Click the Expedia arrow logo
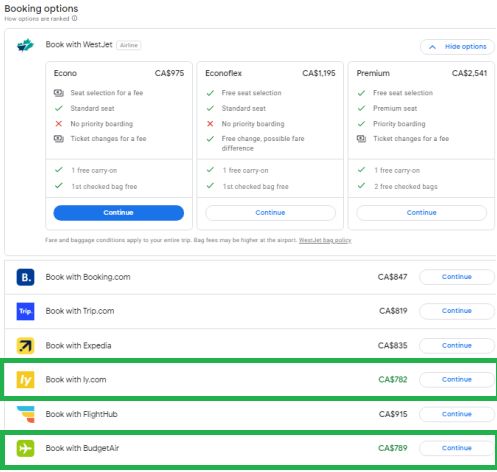Screen dimensions: 497x472 click(25, 346)
